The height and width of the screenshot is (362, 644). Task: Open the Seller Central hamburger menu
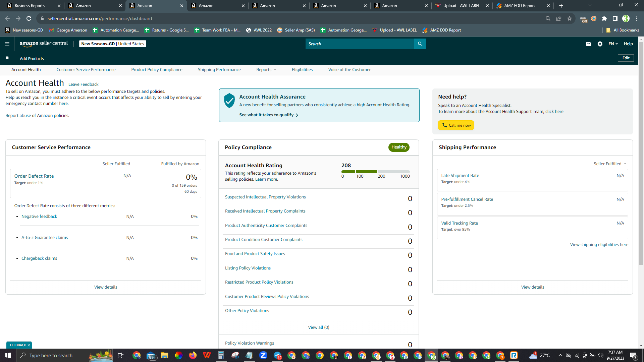pyautogui.click(x=7, y=44)
